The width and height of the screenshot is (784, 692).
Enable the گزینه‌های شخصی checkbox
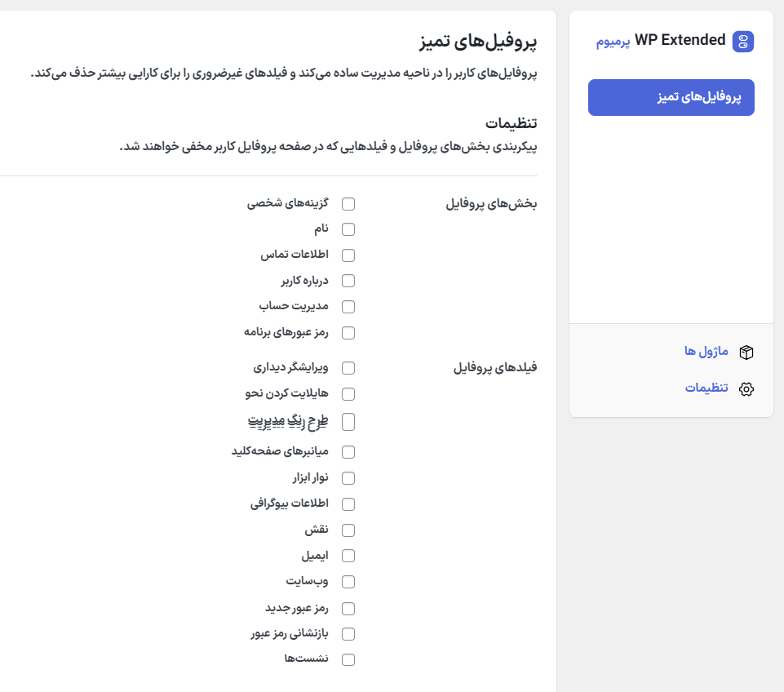coord(348,204)
